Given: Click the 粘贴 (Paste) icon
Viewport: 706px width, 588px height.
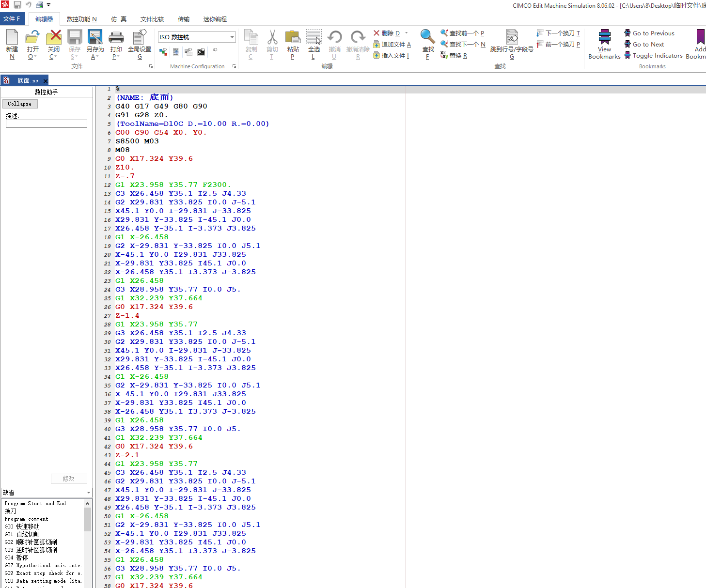Looking at the screenshot, I should (x=293, y=37).
